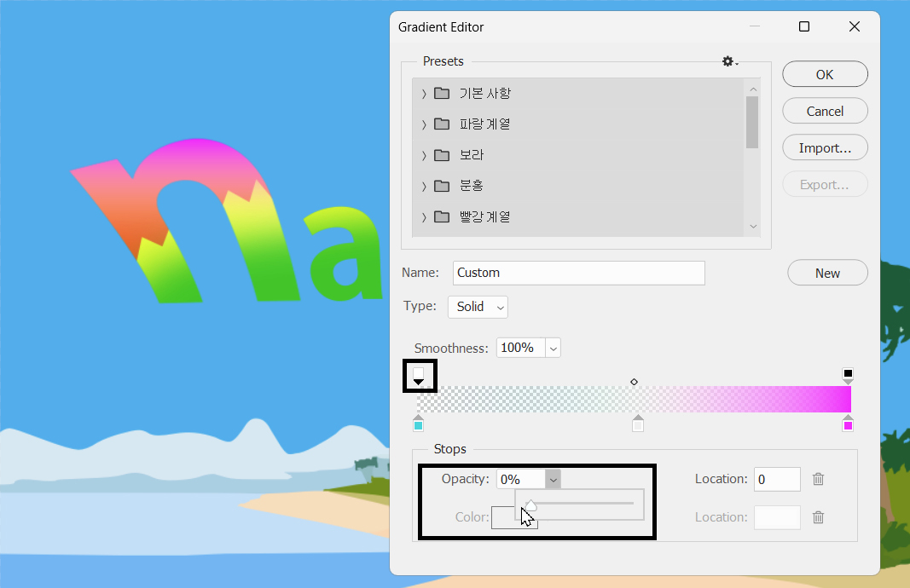
Task: Select the 분홍 preset label
Action: (472, 186)
